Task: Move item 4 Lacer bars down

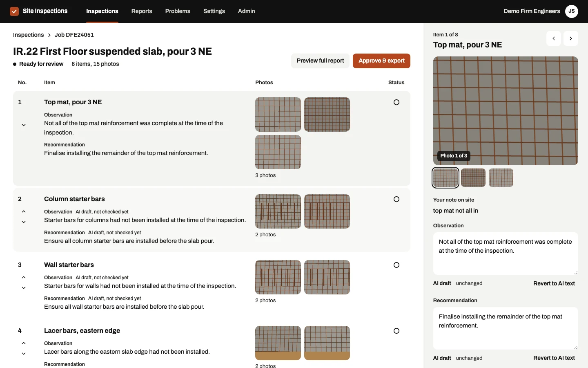Action: tap(24, 354)
